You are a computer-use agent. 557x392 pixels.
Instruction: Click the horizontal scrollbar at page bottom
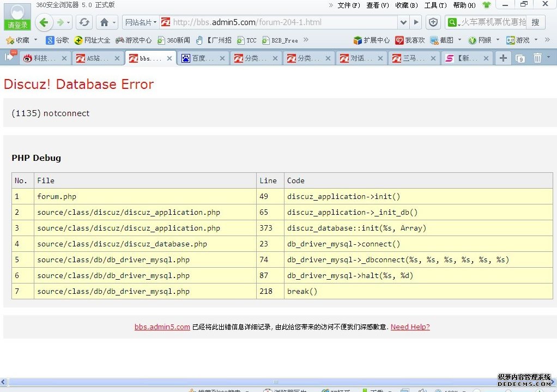[x=276, y=382]
